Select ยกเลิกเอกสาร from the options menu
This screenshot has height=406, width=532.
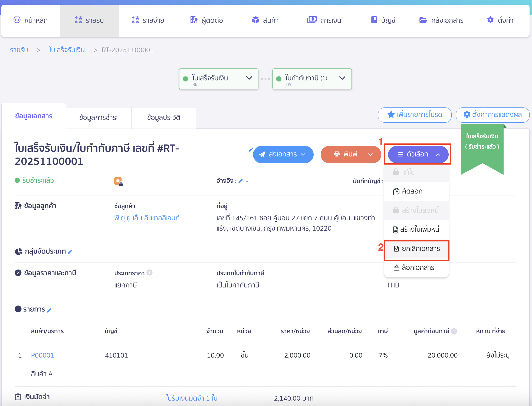420,248
